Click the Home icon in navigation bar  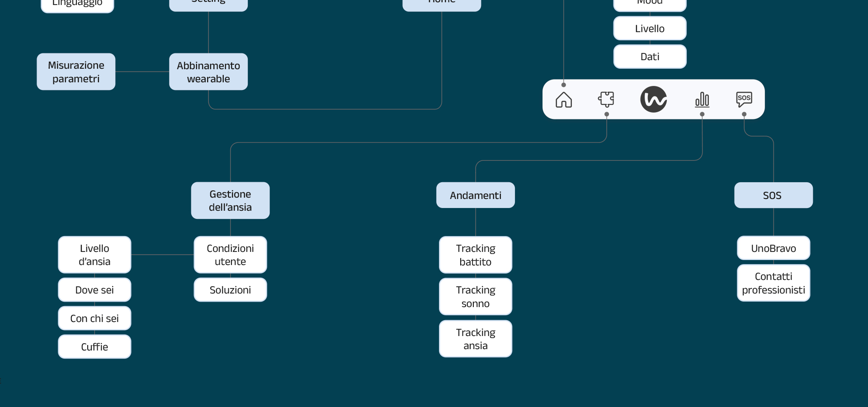[x=563, y=99]
